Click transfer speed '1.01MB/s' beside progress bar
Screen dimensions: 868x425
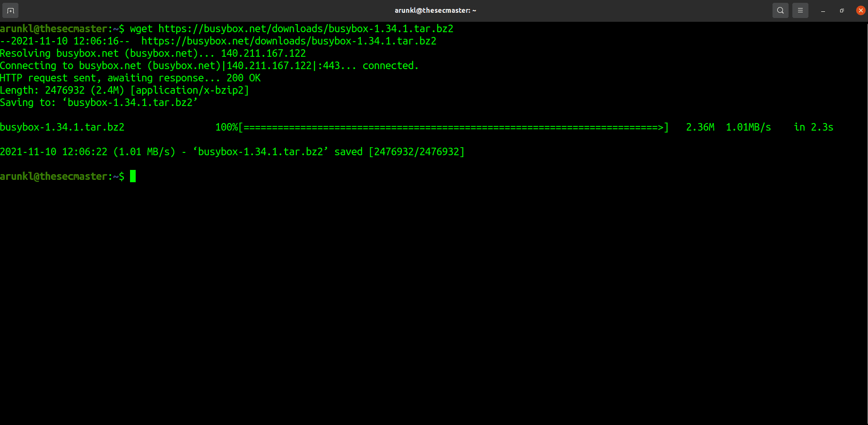click(x=748, y=127)
